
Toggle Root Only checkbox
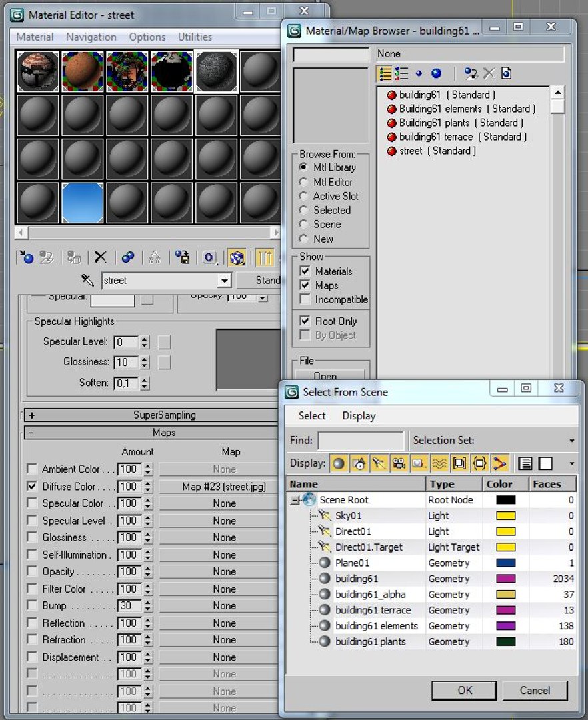[x=305, y=321]
